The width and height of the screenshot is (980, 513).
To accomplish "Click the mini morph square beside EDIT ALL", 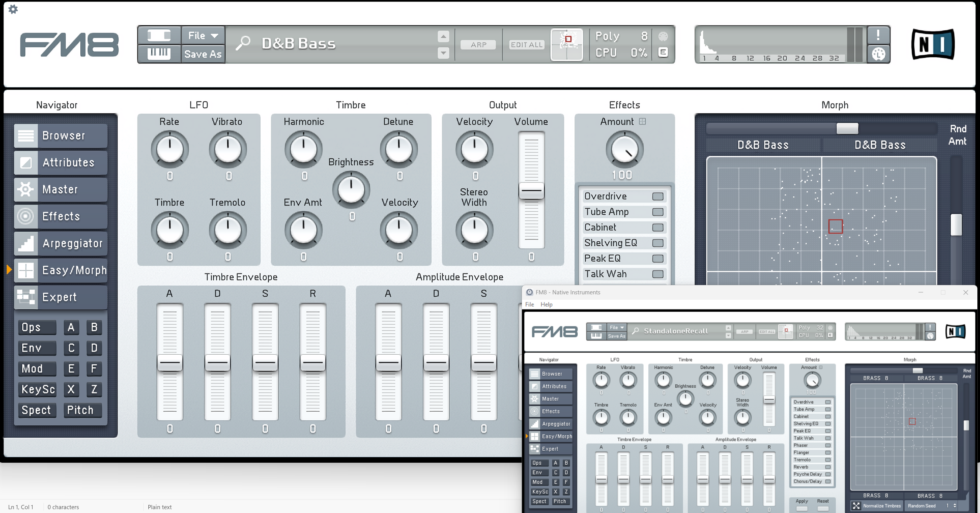I will [x=567, y=45].
